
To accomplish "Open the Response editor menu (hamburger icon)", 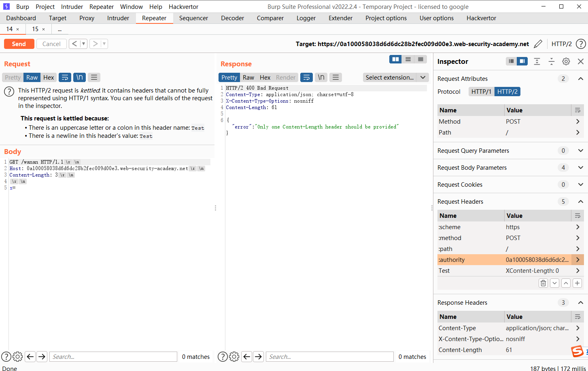I will tap(335, 77).
